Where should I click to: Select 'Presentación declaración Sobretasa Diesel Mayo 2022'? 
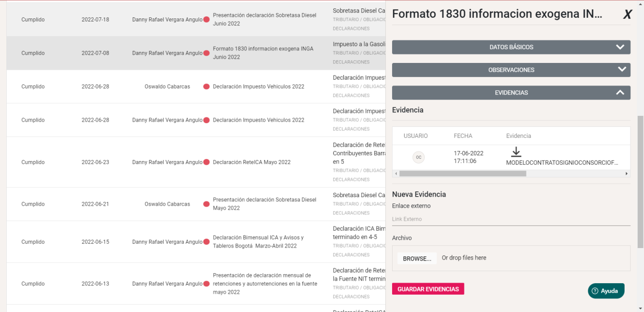[265, 204]
